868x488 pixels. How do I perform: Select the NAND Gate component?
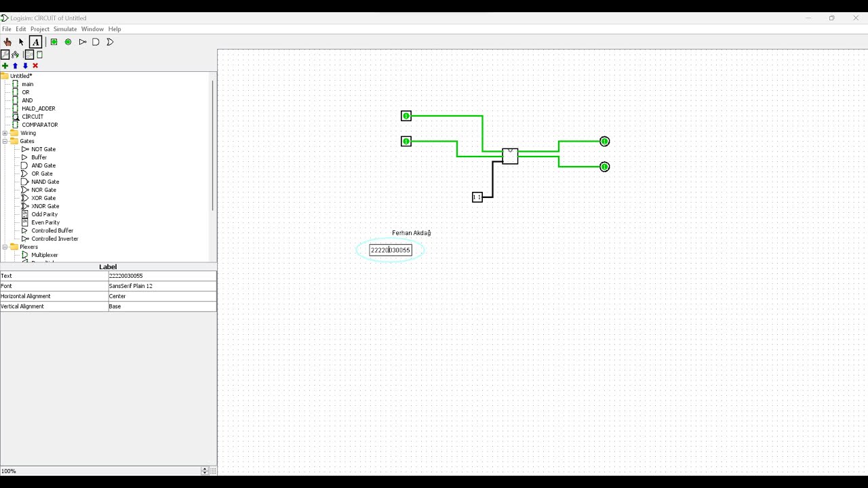(45, 182)
